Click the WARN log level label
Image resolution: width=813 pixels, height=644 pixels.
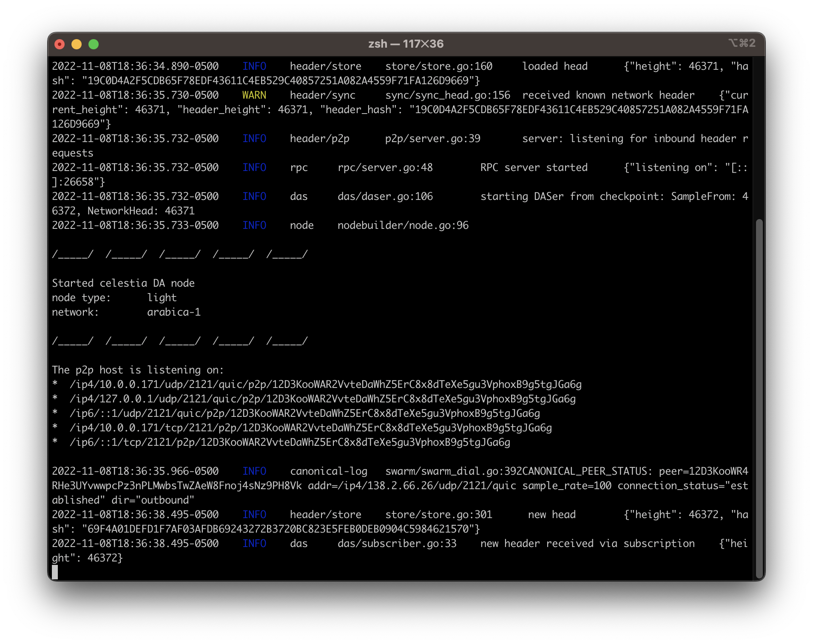tap(254, 95)
